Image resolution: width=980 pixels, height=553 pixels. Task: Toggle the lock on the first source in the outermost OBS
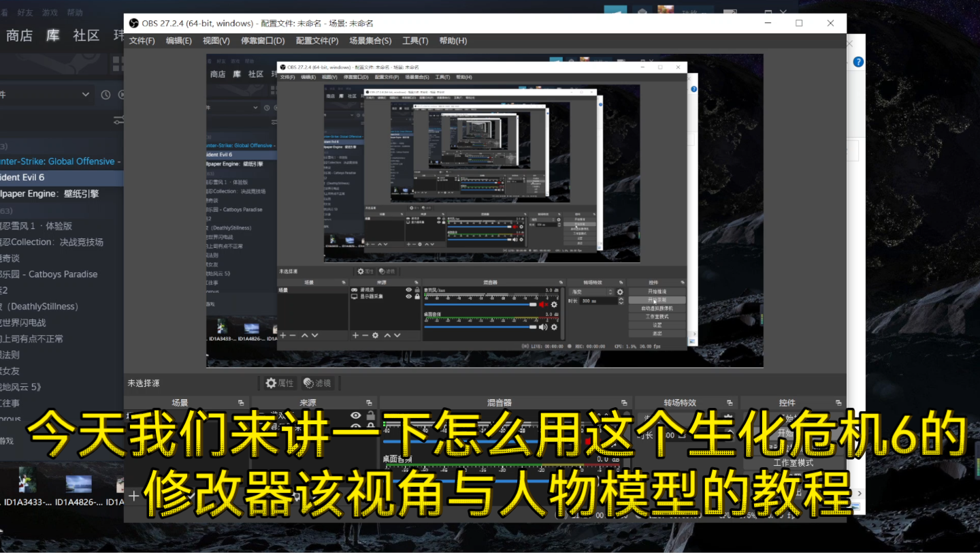(370, 415)
